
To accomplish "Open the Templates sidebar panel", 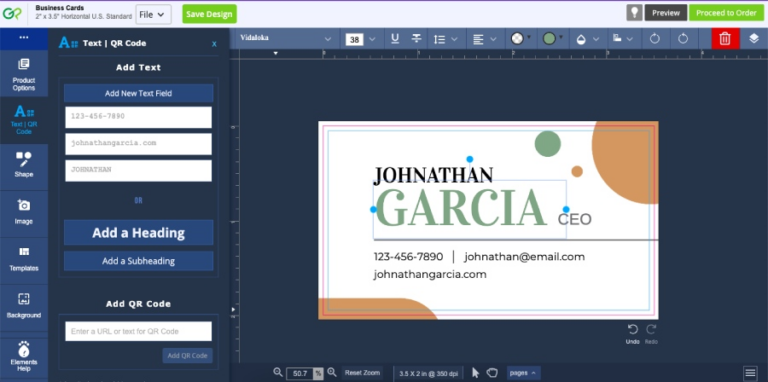I will click(x=24, y=261).
